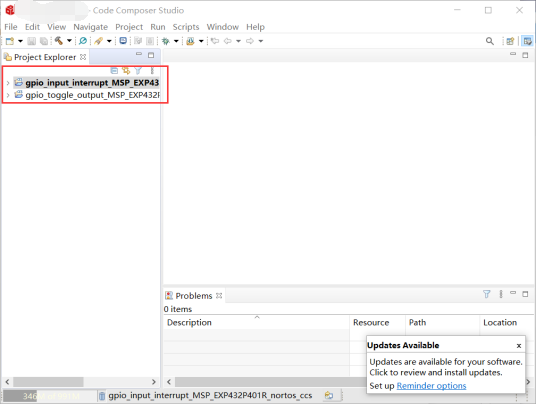Click the Save disk icon
This screenshot has width=536, height=404.
pos(31,41)
